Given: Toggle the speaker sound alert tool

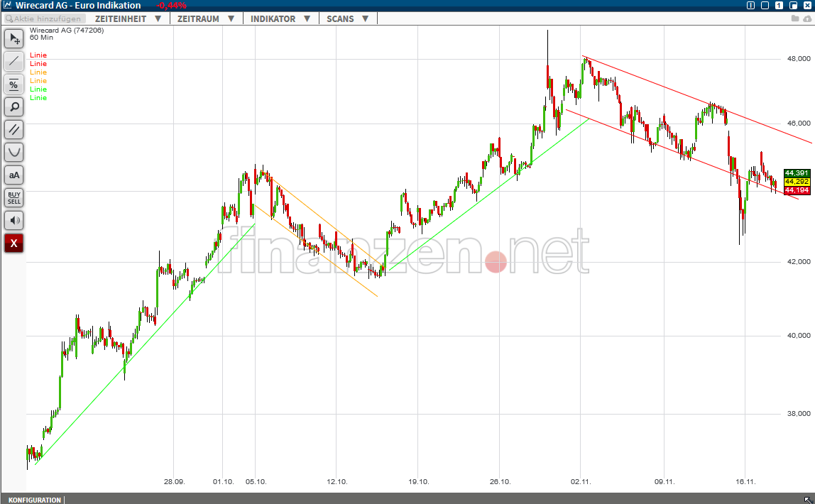Looking at the screenshot, I should tap(14, 220).
